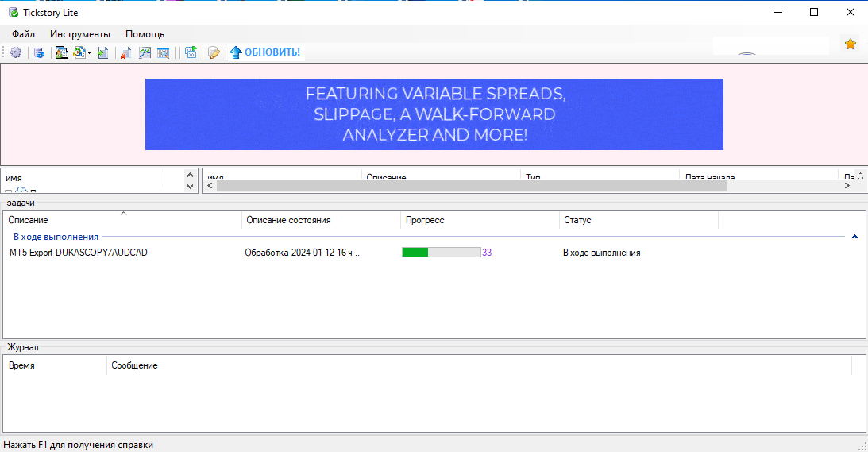This screenshot has height=452, width=868.
Task: Collapse the В ходе выполнения group
Action: click(x=854, y=237)
